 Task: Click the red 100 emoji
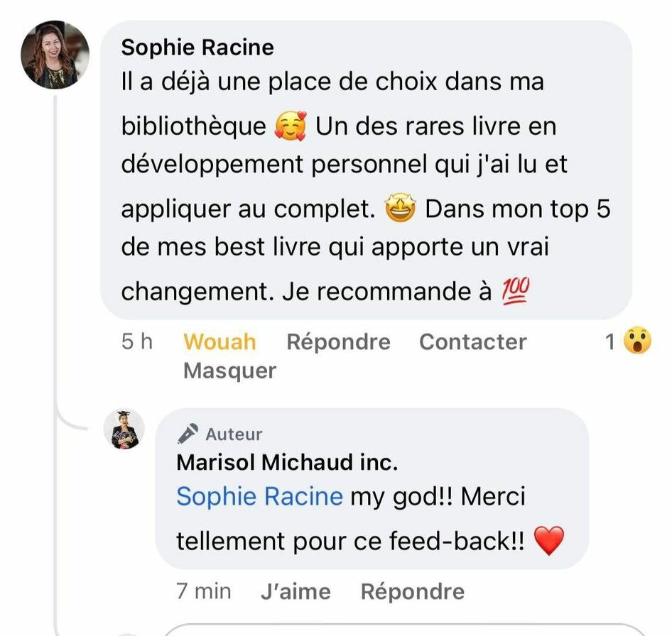(516, 290)
